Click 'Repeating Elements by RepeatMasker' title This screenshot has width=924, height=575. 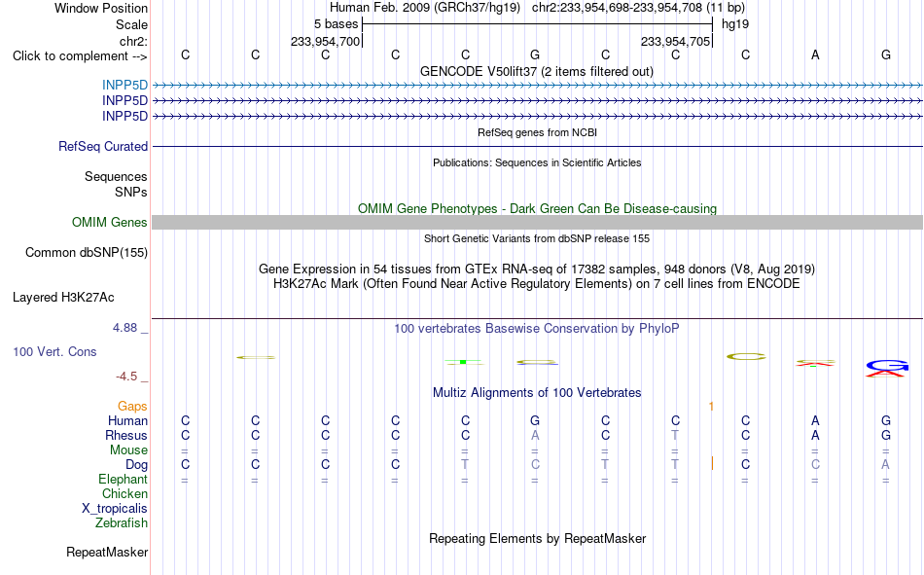[538, 539]
